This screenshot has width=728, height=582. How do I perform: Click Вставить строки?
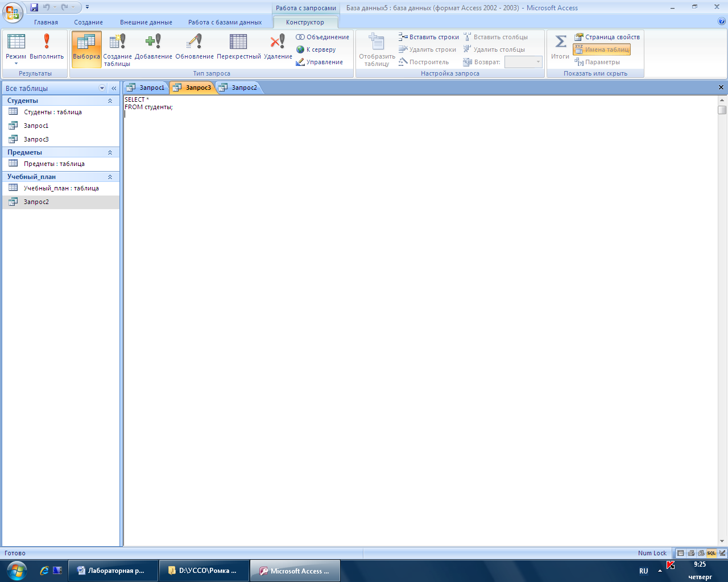(429, 37)
